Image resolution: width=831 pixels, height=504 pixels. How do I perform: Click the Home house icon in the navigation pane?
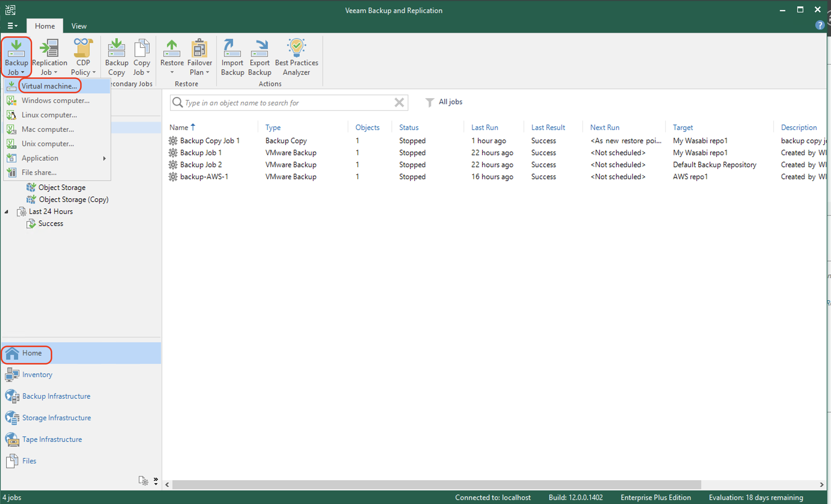(x=12, y=353)
